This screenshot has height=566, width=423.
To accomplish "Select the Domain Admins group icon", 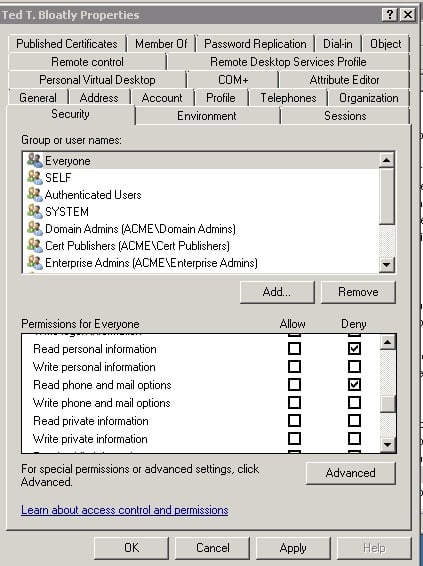I will (x=35, y=228).
